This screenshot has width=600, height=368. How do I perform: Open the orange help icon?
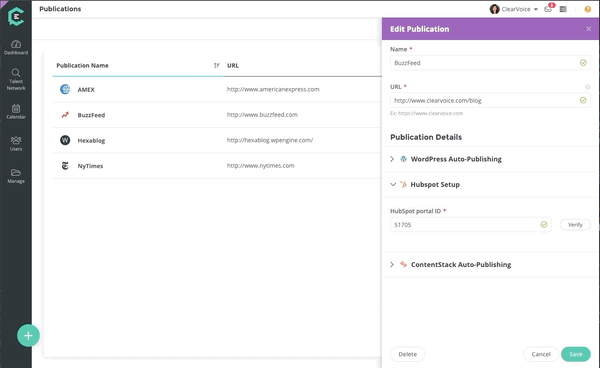pyautogui.click(x=587, y=9)
